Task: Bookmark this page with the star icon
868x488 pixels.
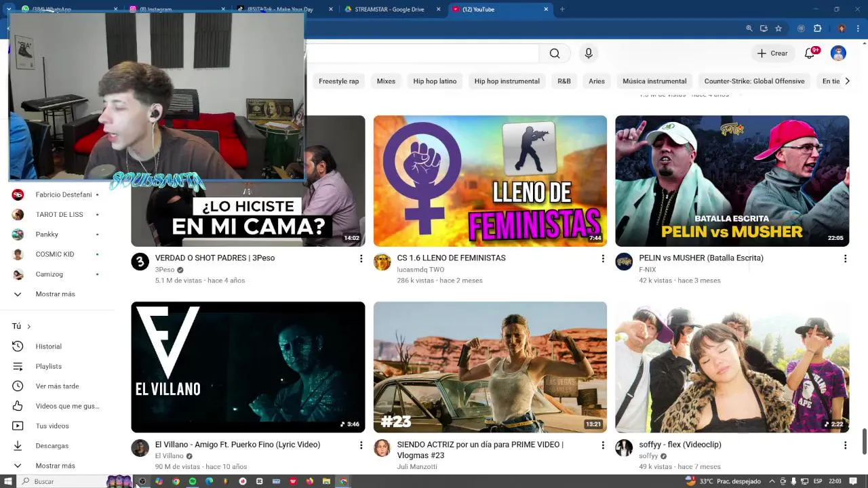Action: click(778, 28)
